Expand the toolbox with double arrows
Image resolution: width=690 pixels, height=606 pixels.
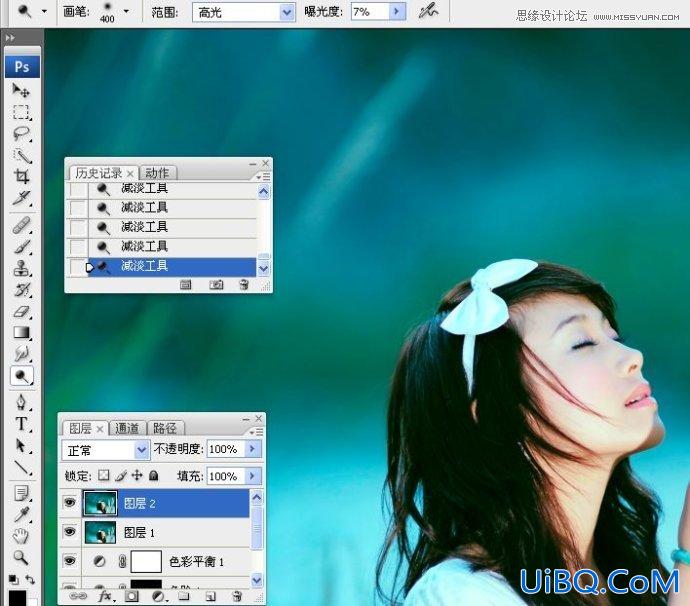(10, 38)
